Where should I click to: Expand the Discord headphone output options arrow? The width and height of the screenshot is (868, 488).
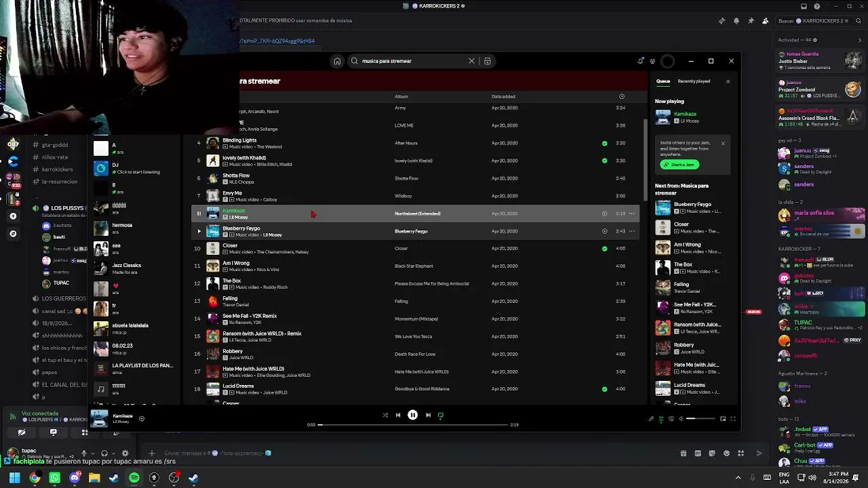113,453
